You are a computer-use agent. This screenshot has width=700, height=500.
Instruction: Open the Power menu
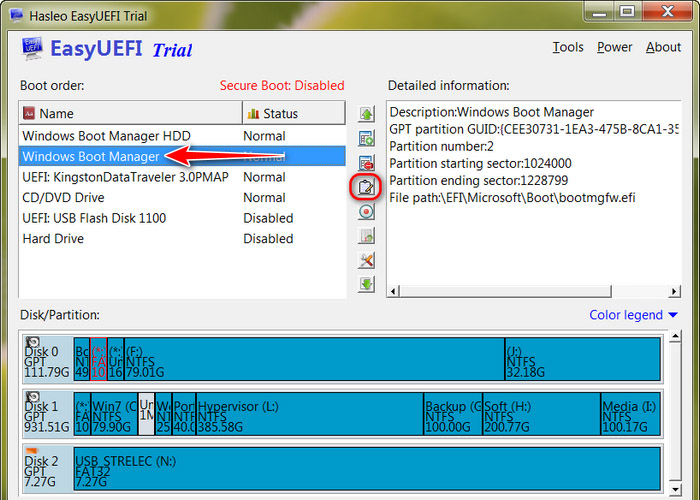coord(614,47)
